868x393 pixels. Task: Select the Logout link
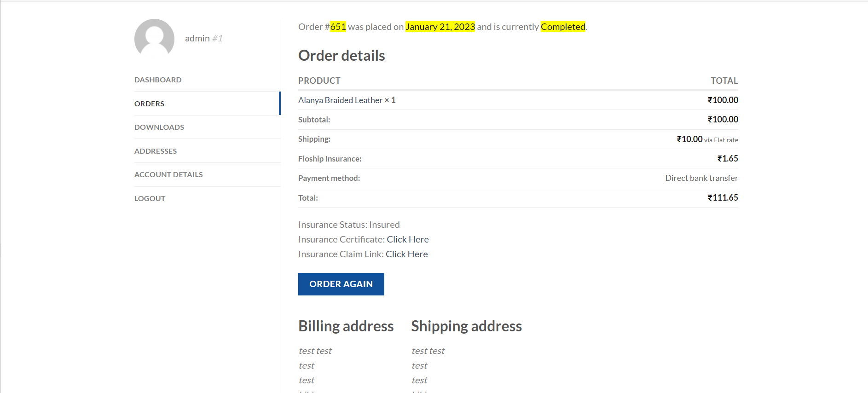[x=150, y=198]
